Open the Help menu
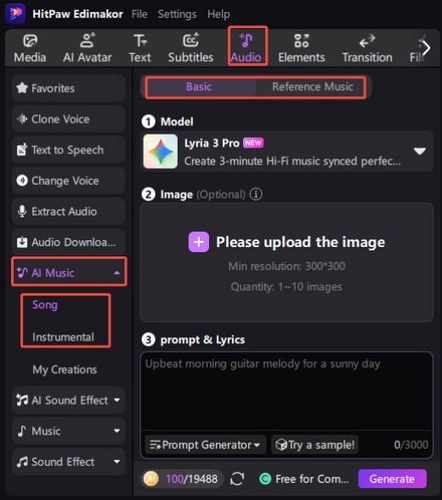The width and height of the screenshot is (442, 500). [218, 14]
